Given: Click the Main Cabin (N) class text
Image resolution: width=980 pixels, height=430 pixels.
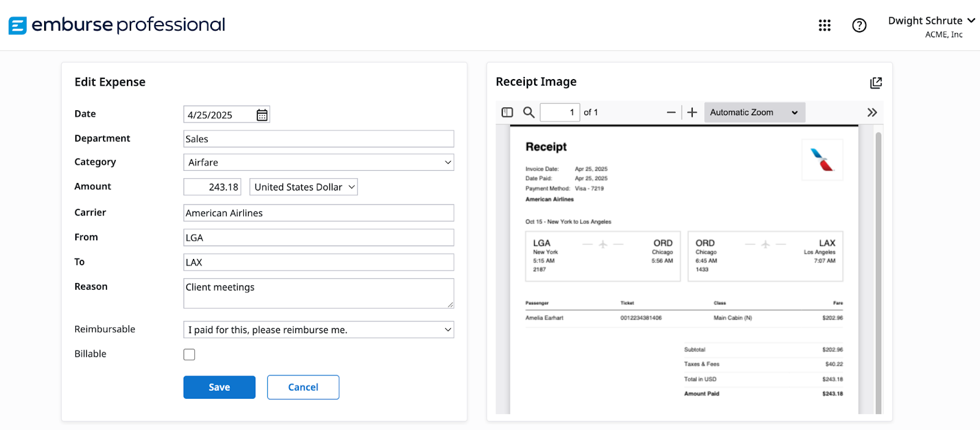Looking at the screenshot, I should [733, 318].
